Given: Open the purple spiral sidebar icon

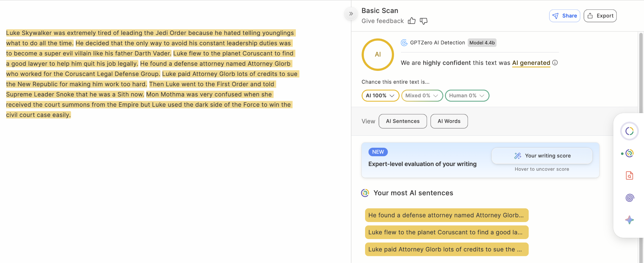Looking at the screenshot, I should tap(630, 198).
